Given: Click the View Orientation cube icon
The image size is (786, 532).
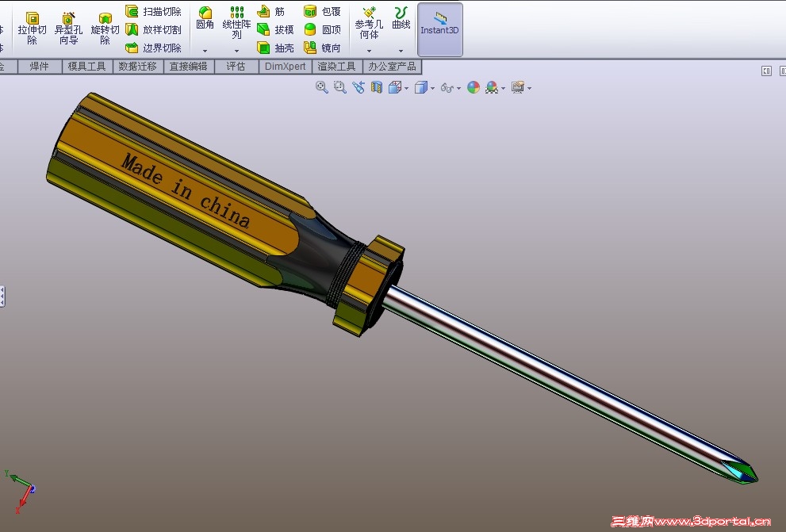Looking at the screenshot, I should coord(395,88).
